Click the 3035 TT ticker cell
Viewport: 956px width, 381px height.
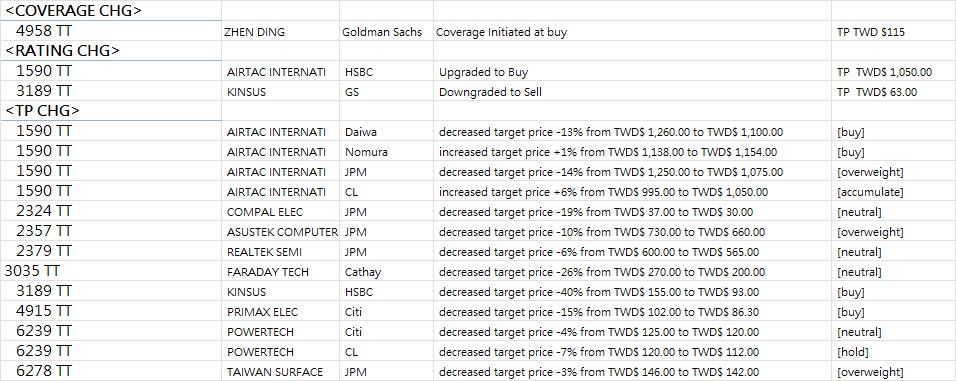coord(111,271)
